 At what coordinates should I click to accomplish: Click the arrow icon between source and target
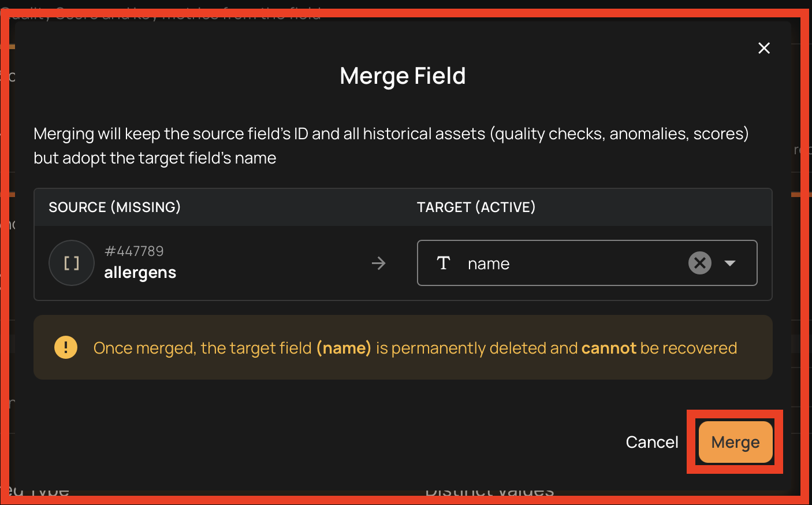(379, 263)
